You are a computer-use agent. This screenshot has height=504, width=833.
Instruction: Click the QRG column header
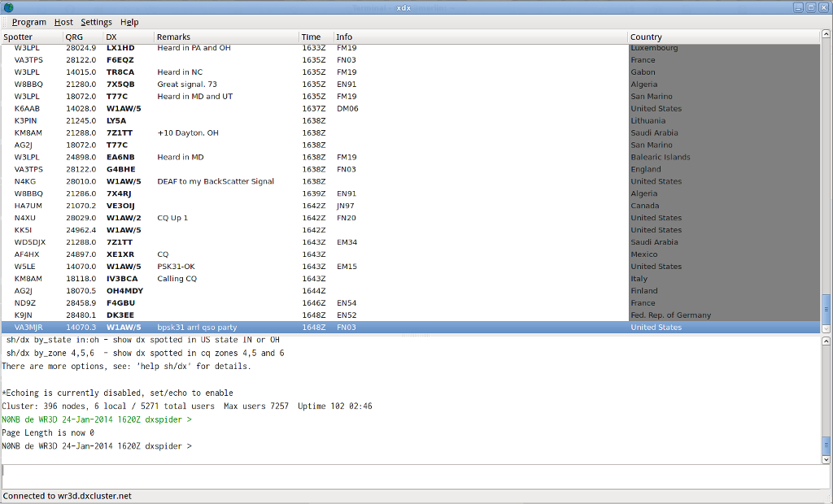point(73,37)
